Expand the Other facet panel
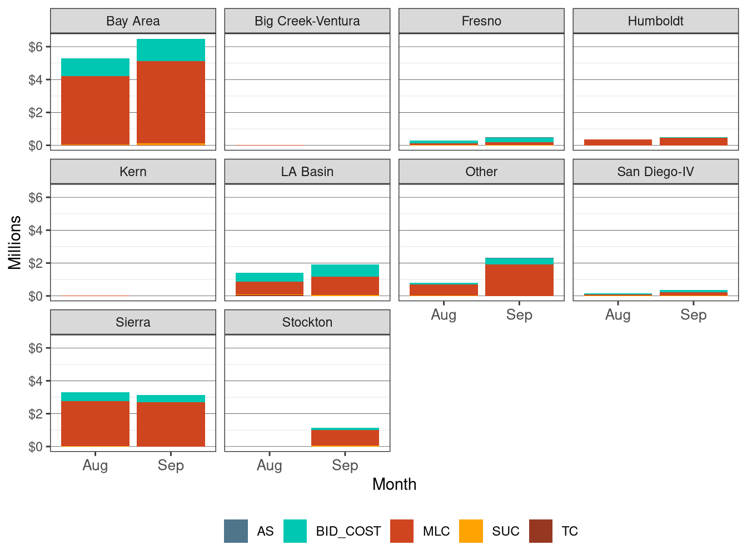747x560 pixels. pos(481,172)
